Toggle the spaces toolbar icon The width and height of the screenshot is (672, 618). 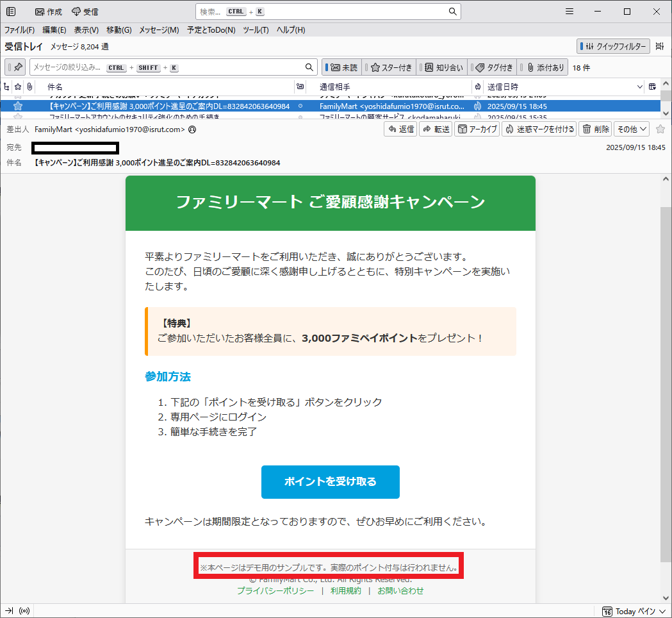[x=11, y=12]
